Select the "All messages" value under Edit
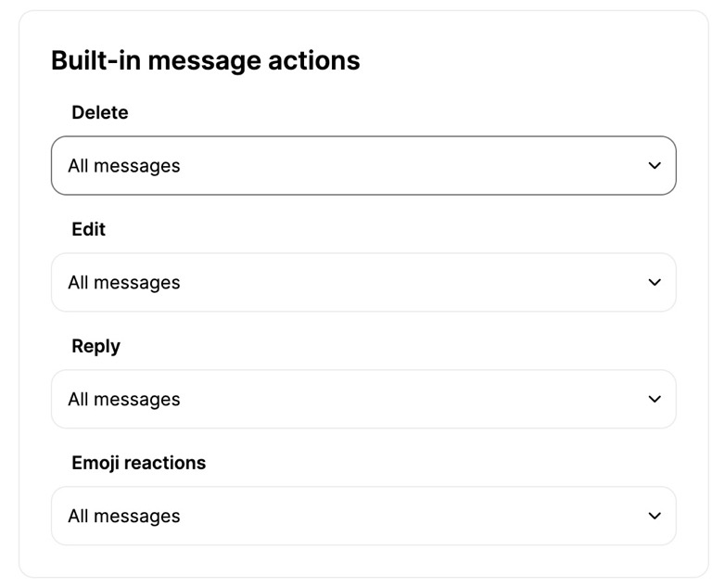The height and width of the screenshot is (588, 725). (124, 283)
